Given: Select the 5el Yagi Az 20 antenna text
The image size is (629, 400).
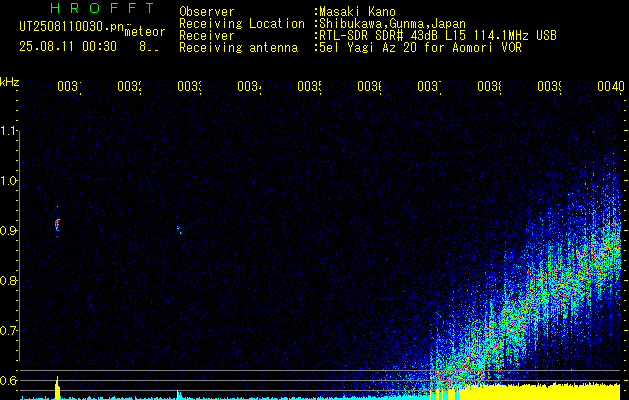Looking at the screenshot, I should pos(420,48).
